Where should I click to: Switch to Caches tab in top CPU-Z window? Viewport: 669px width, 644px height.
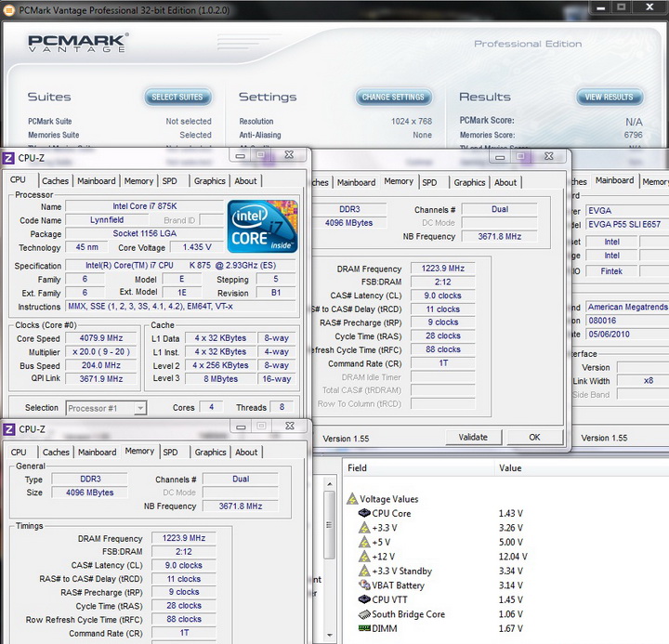click(x=55, y=181)
